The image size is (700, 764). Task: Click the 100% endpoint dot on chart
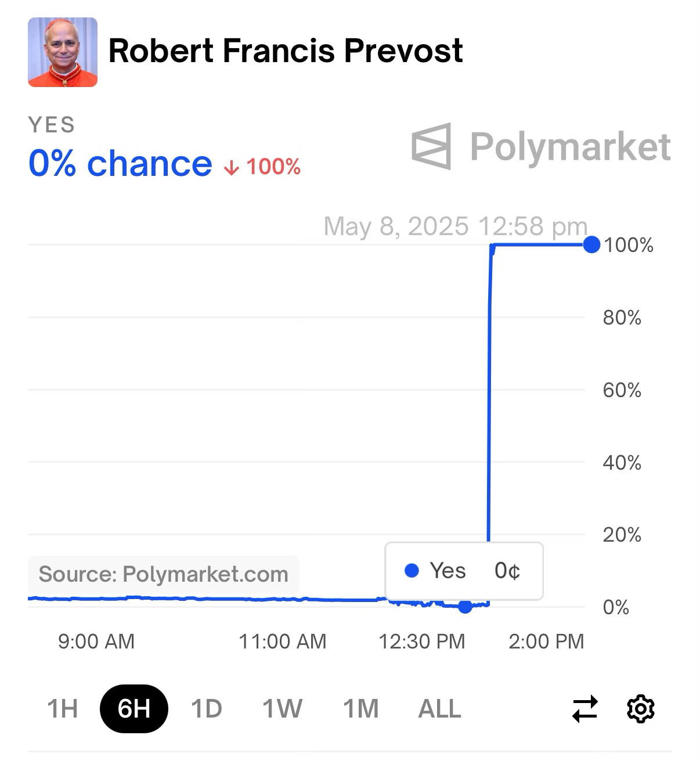click(591, 245)
